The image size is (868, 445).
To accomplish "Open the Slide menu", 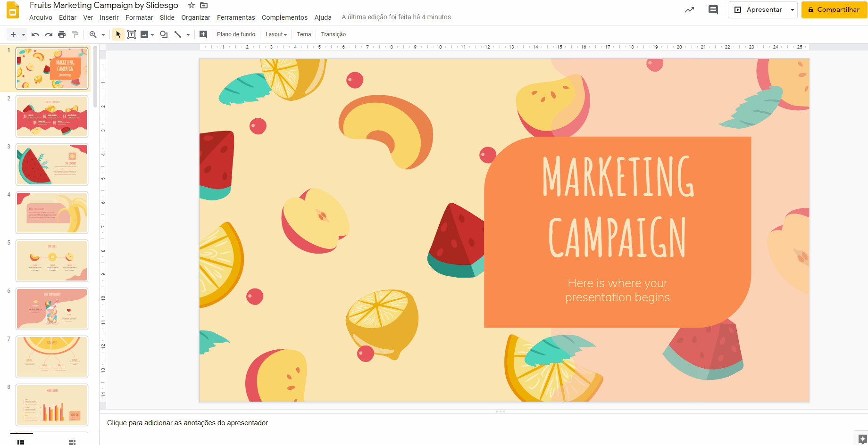I will pyautogui.click(x=167, y=17).
